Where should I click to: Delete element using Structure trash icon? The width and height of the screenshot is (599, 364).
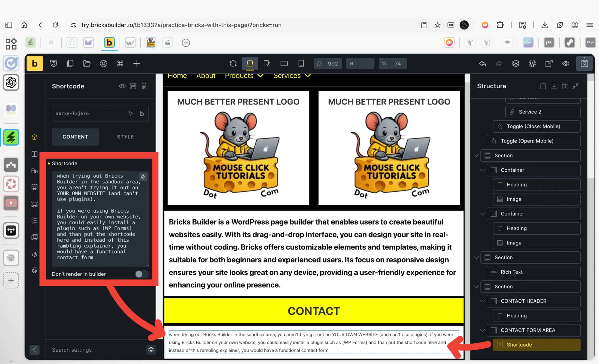click(x=564, y=86)
